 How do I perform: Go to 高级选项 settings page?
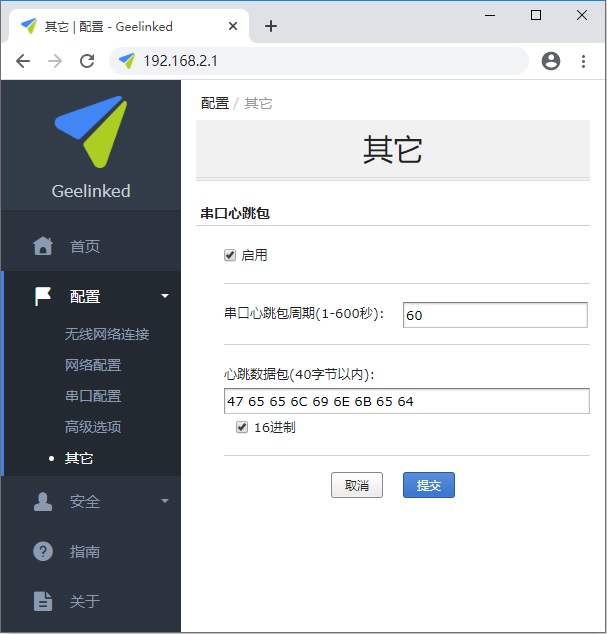click(x=93, y=427)
